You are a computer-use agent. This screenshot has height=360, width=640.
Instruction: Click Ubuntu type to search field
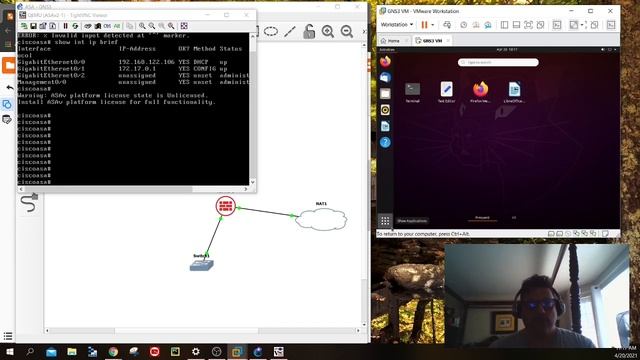click(498, 62)
